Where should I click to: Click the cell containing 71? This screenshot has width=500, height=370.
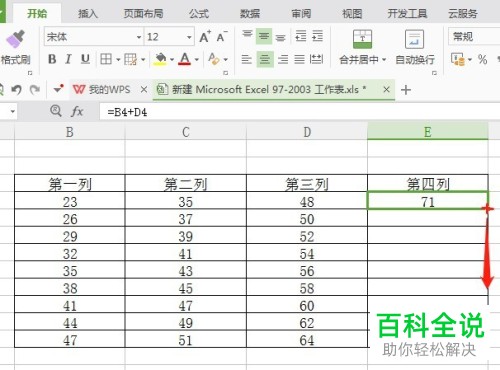pyautogui.click(x=428, y=201)
